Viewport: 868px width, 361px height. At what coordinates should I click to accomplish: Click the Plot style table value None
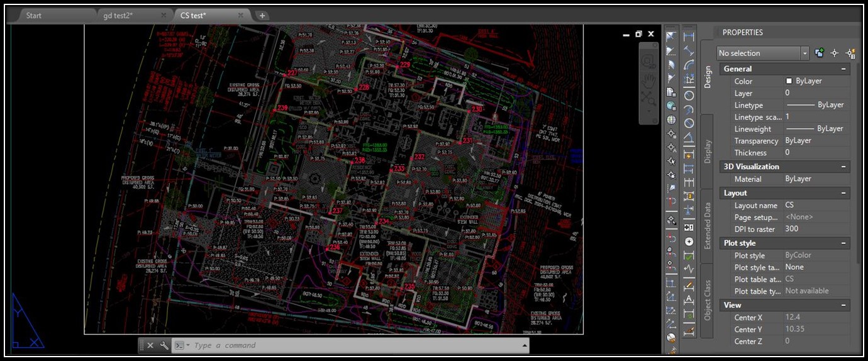coord(794,267)
